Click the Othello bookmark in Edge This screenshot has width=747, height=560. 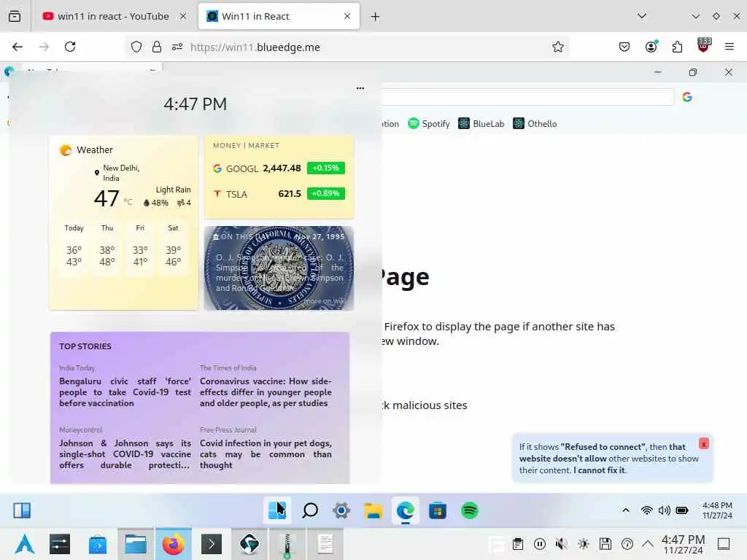[x=535, y=124]
